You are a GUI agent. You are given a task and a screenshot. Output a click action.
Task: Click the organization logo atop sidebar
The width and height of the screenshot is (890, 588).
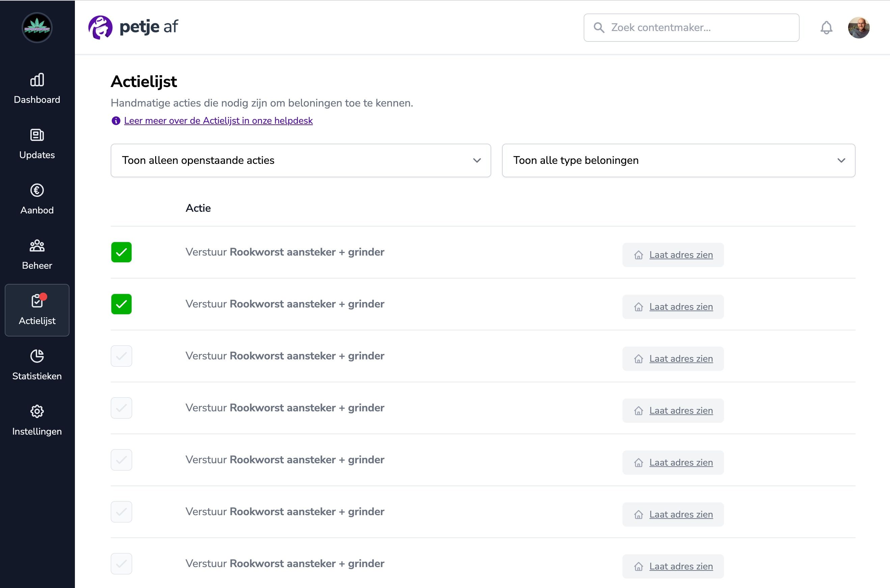37,28
